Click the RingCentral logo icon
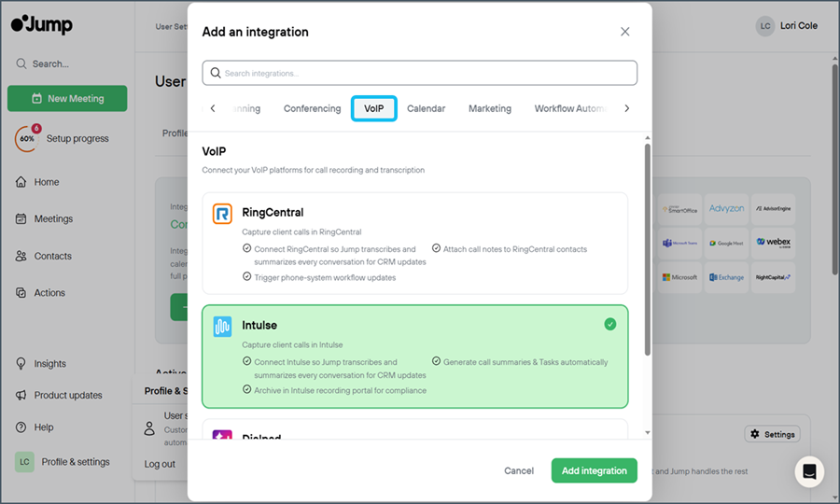The image size is (840, 504). [222, 214]
